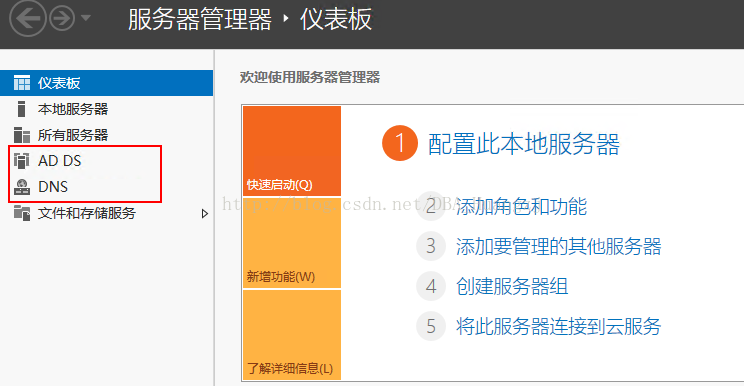Open 创建服务器组 link

click(512, 286)
